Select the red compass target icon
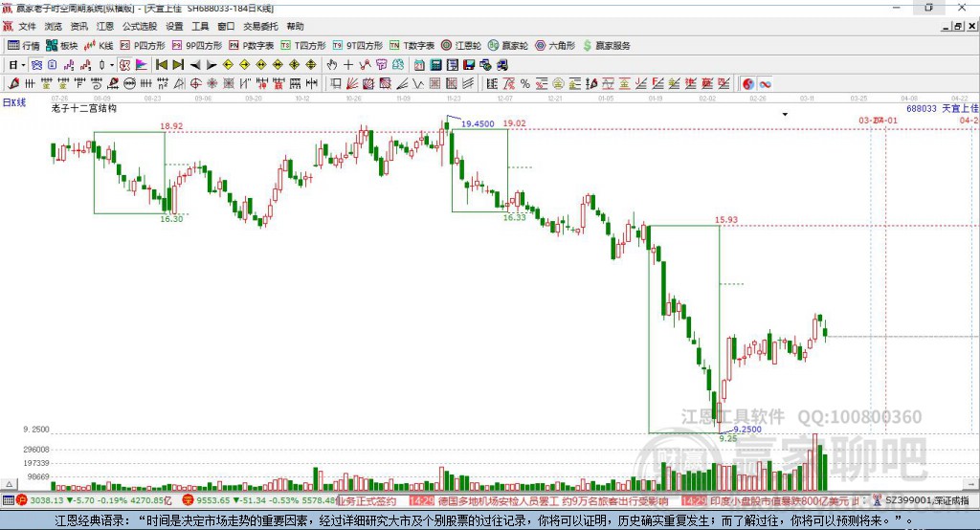 (195, 84)
